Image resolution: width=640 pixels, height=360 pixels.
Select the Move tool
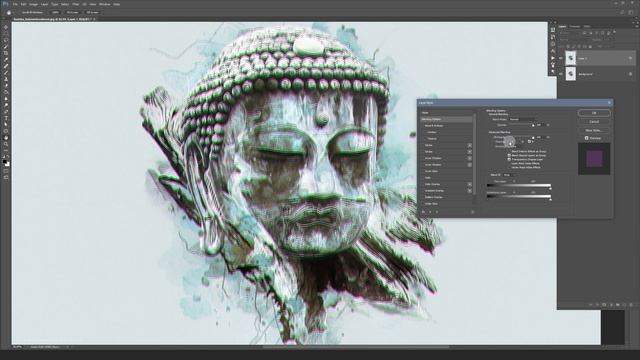coord(6,27)
